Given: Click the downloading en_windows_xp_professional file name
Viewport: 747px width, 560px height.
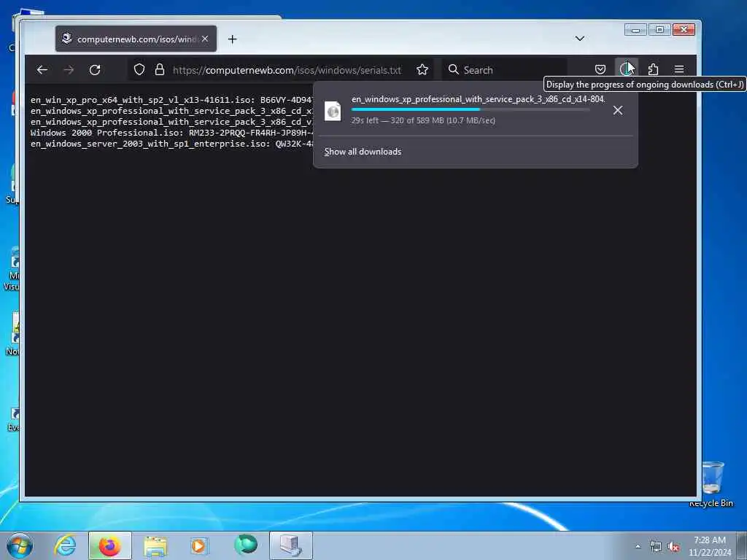Looking at the screenshot, I should tap(479, 99).
